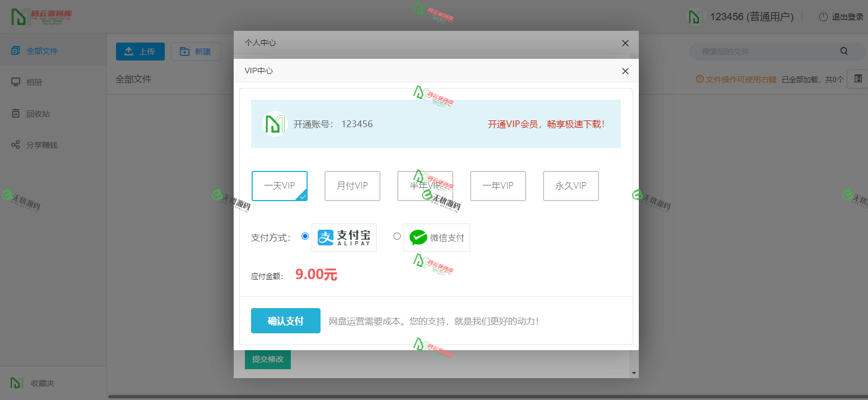Open the 回收站 (Recycle Bin) sidebar icon
This screenshot has height=400, width=868.
coord(16,113)
